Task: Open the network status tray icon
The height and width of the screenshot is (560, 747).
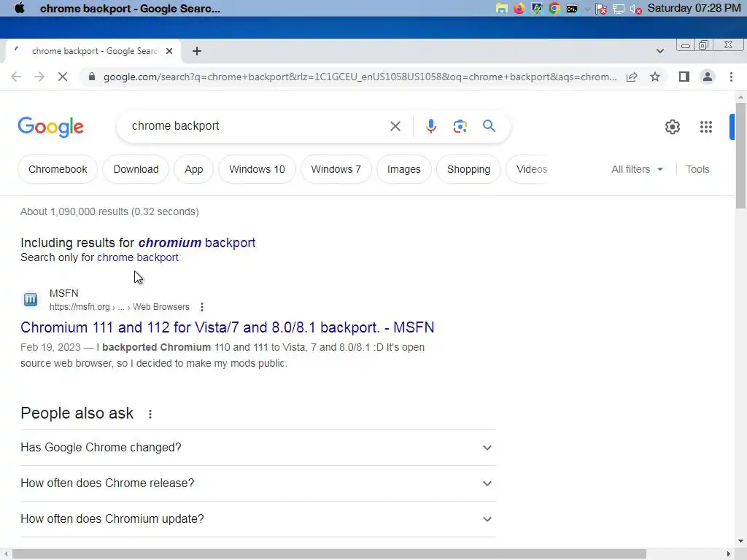Action: 619,9
